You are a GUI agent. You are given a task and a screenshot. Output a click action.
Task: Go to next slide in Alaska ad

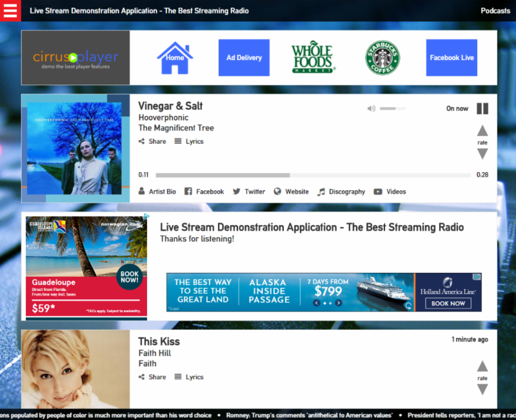click(x=338, y=303)
